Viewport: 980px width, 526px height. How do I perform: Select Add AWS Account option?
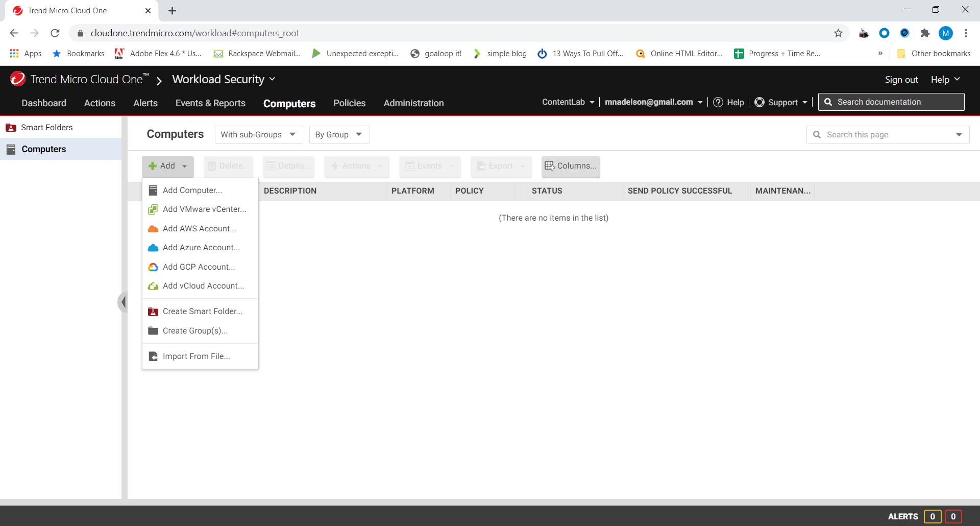(200, 229)
